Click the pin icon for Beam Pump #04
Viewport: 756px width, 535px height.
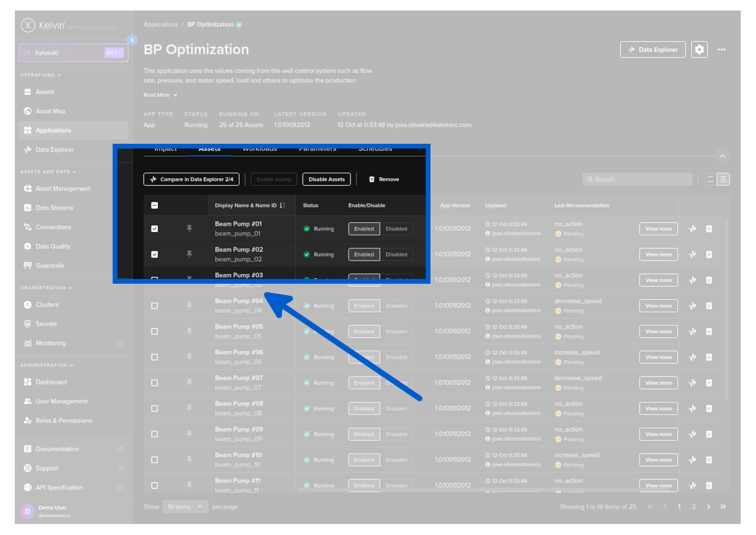pyautogui.click(x=189, y=306)
